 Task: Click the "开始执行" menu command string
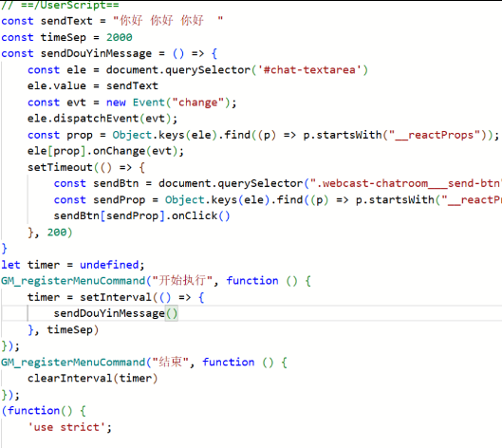pos(182,281)
